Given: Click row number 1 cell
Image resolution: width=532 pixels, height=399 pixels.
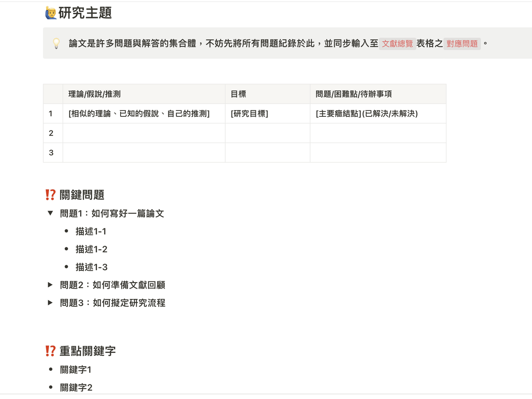Looking at the screenshot, I should pyautogui.click(x=53, y=113).
